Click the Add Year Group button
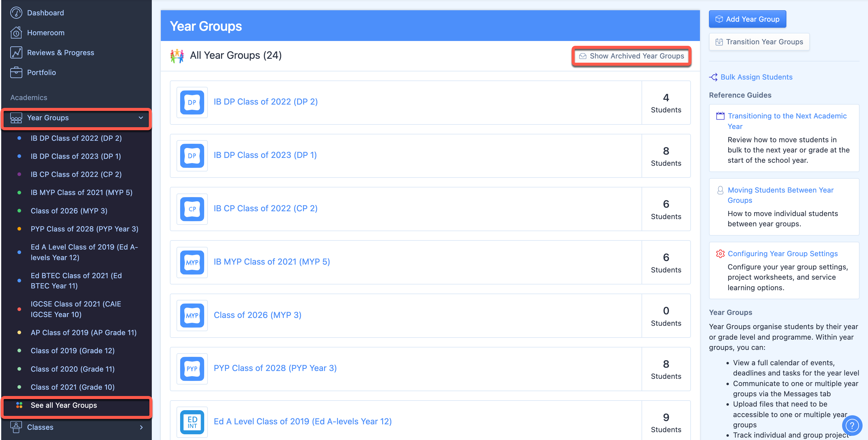 [x=748, y=19]
